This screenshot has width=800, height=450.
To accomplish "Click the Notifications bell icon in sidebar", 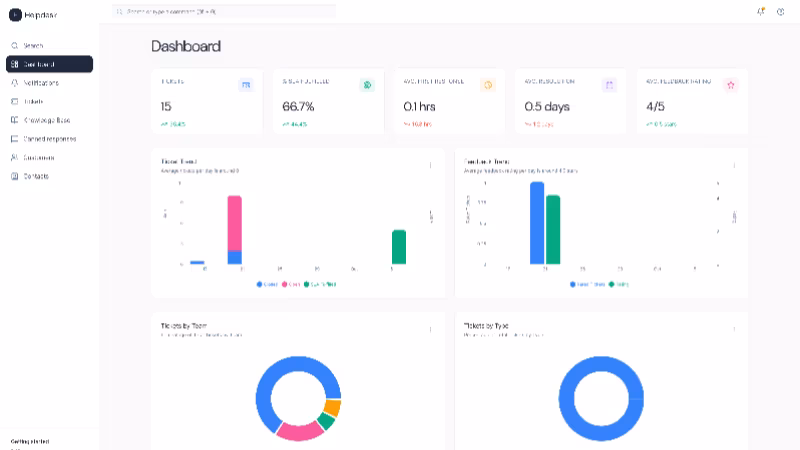I will point(14,83).
